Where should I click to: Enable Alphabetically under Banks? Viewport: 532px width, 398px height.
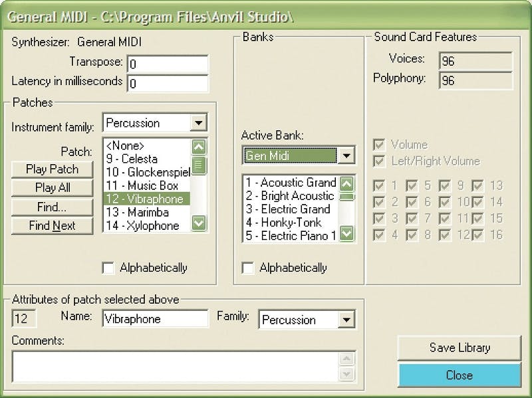click(x=248, y=268)
